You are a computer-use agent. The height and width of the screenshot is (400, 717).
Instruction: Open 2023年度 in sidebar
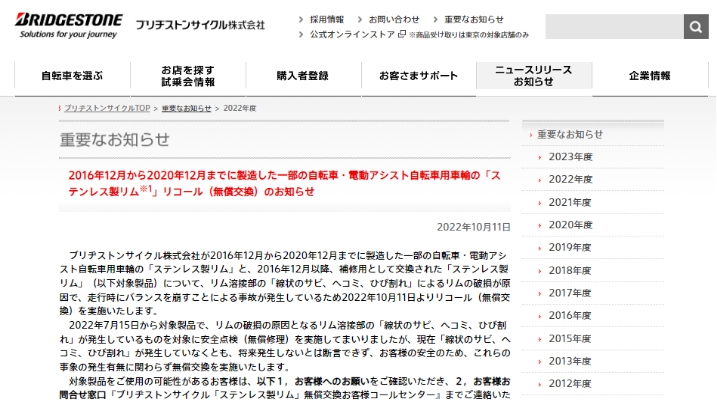tap(570, 157)
